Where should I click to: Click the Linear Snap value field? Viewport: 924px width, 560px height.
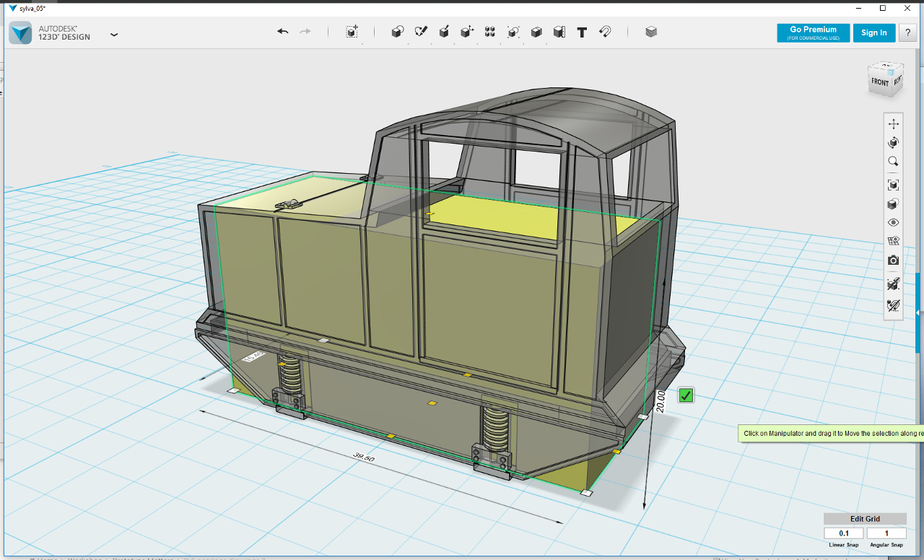844,533
